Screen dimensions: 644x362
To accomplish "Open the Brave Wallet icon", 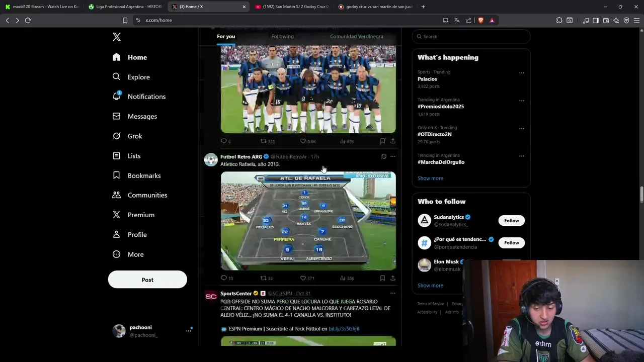I will tap(606, 20).
